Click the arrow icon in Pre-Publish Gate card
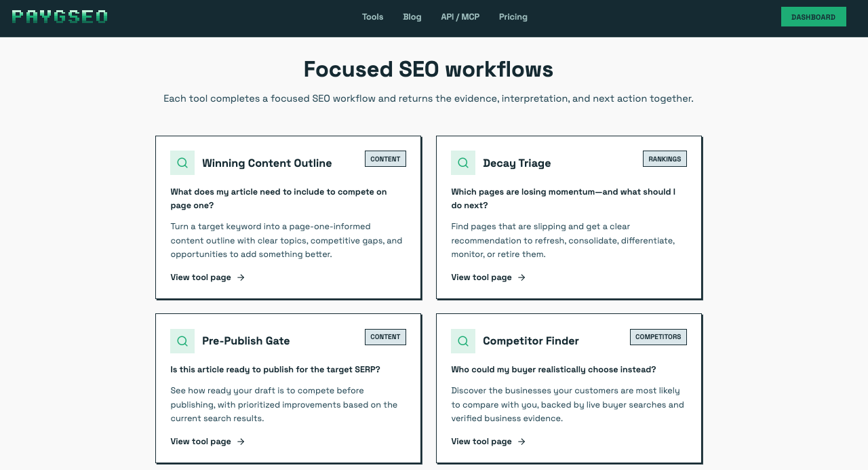Image resolution: width=868 pixels, height=470 pixels. [x=241, y=442]
